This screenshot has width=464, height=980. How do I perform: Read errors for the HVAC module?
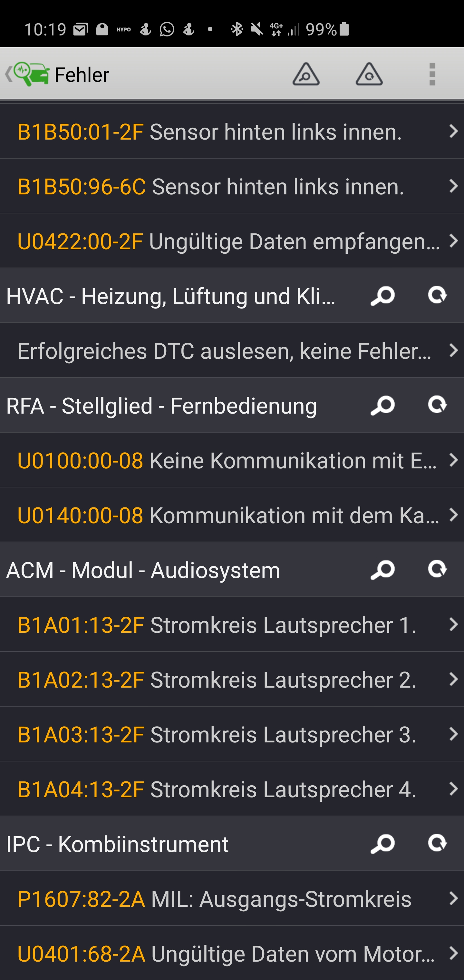pos(382,296)
